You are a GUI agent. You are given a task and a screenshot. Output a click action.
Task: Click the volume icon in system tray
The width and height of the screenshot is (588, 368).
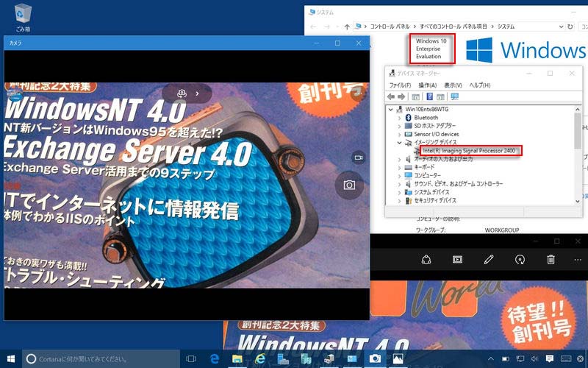(x=534, y=358)
